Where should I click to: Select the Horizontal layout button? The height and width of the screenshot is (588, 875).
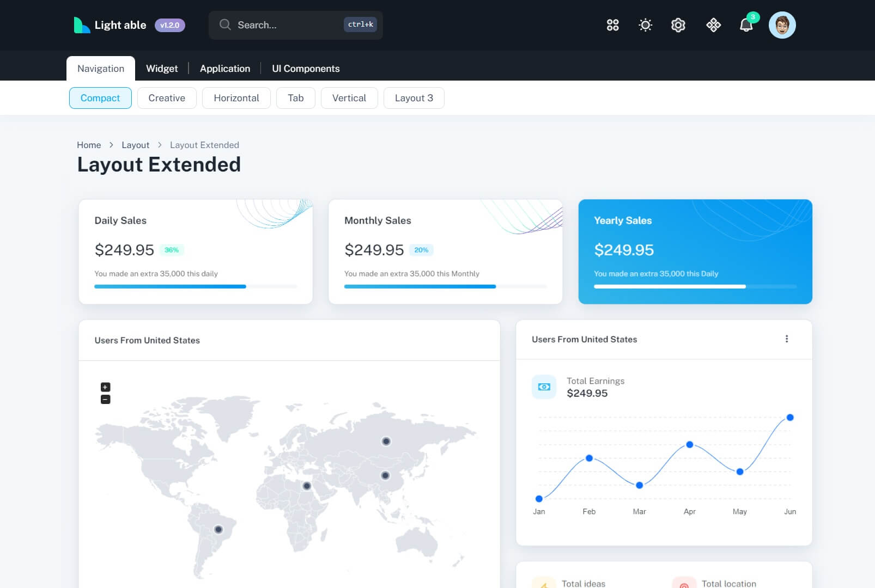click(x=236, y=98)
